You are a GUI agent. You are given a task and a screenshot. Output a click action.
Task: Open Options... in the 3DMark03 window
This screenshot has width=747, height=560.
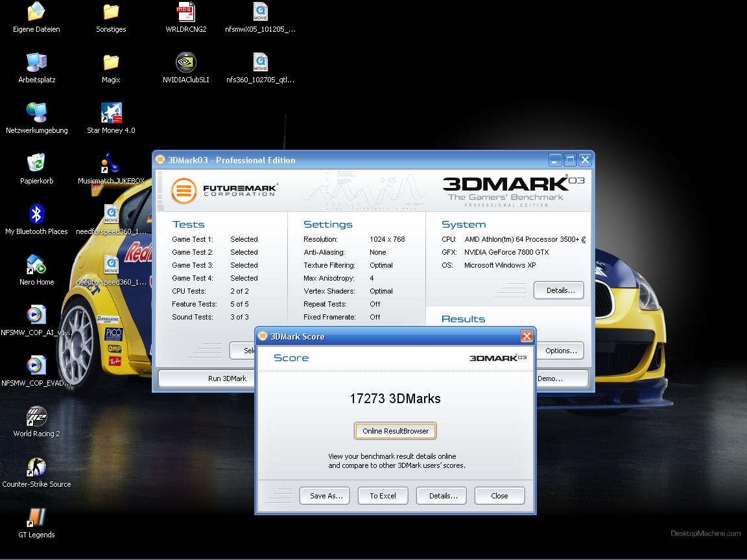[560, 351]
